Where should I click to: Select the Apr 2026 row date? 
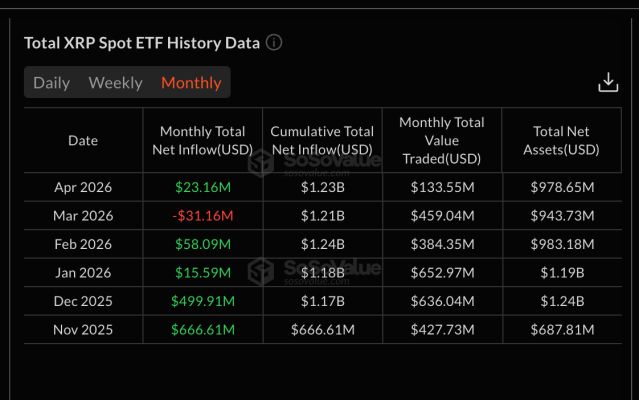(x=83, y=187)
